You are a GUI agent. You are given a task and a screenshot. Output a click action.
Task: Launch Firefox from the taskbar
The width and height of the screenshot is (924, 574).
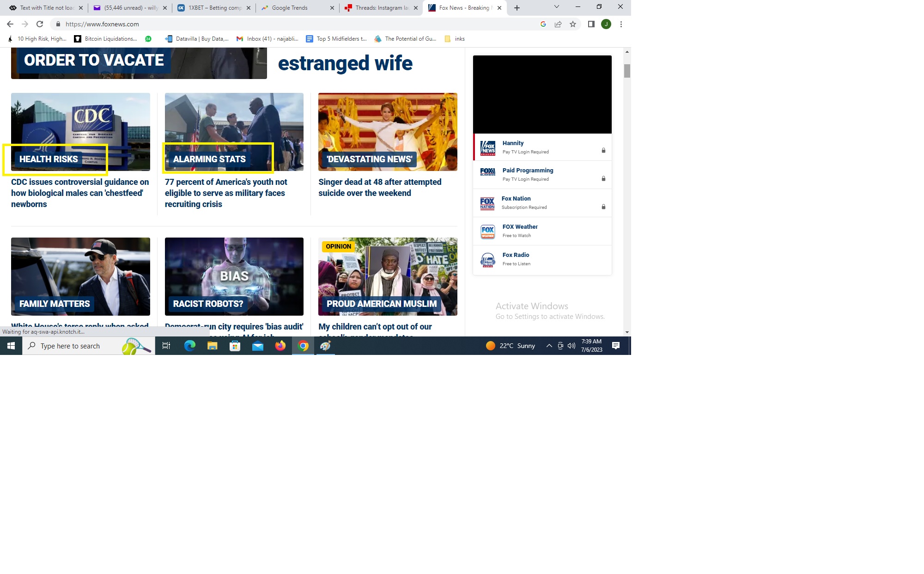coord(280,346)
